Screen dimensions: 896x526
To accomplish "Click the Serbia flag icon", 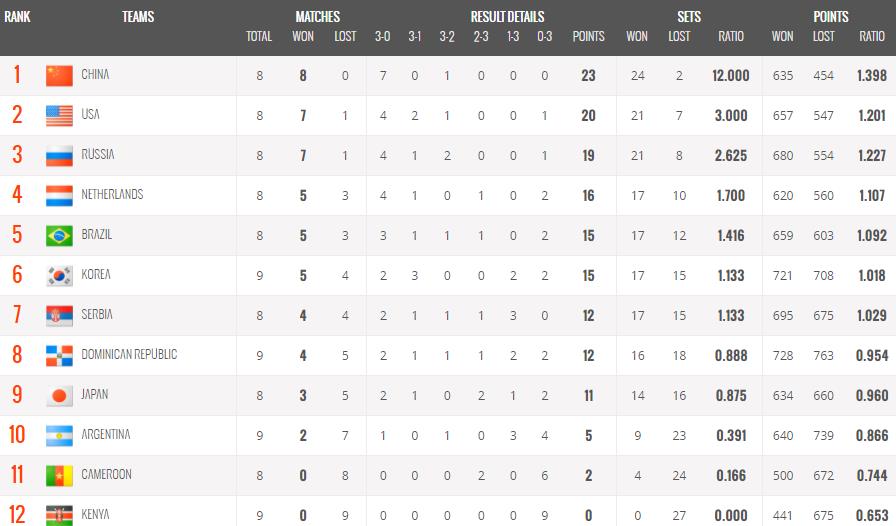I will pos(59,316).
